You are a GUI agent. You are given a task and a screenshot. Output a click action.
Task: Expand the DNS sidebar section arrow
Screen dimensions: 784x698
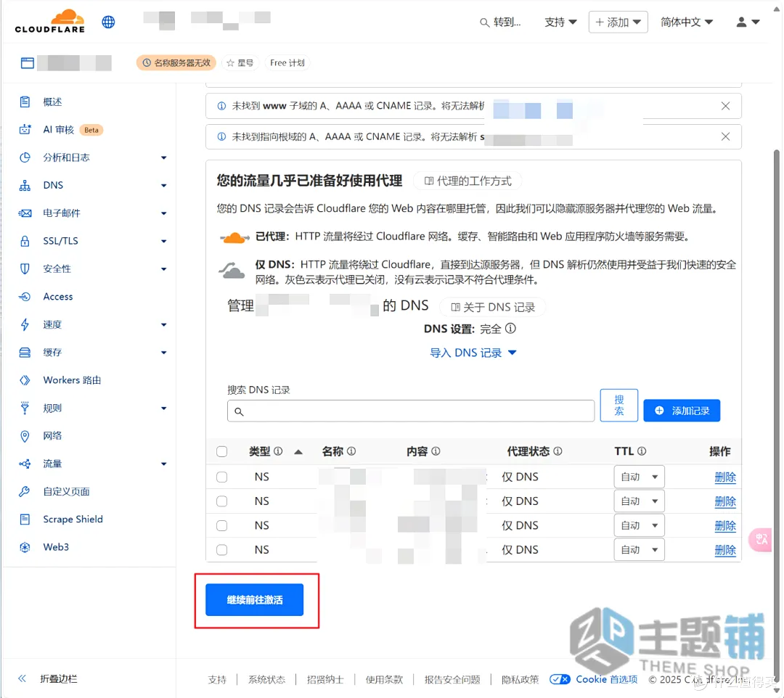[x=163, y=186]
